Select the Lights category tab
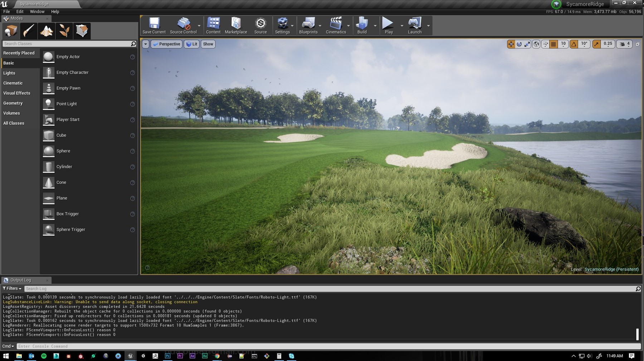Viewport: 644px width, 361px height. [20, 73]
